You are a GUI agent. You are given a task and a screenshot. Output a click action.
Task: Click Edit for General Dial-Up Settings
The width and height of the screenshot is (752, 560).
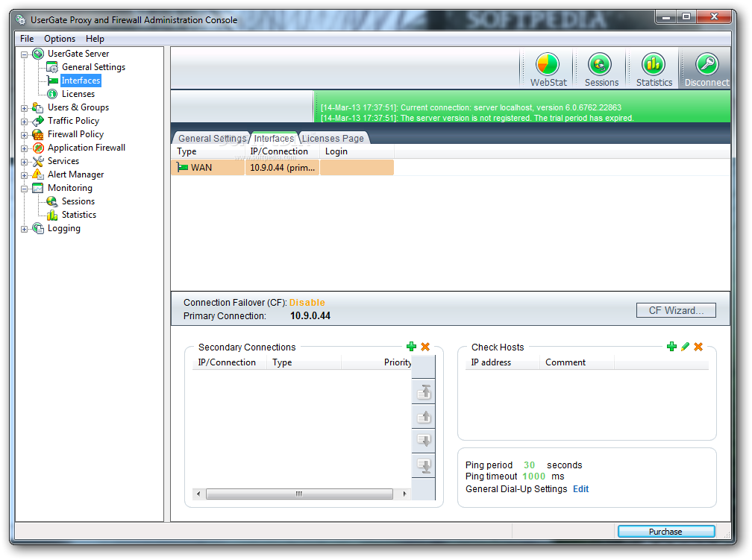580,489
